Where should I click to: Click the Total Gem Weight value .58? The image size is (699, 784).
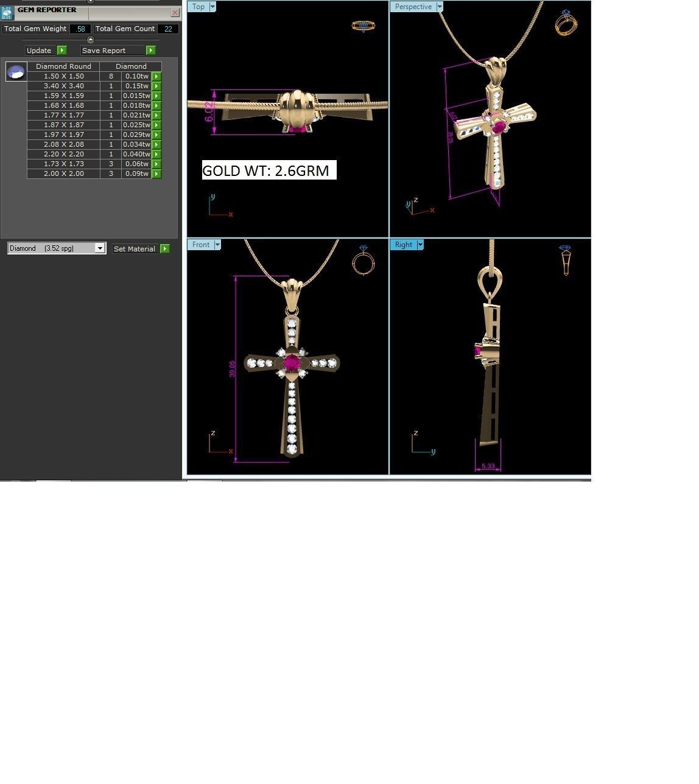(80, 29)
